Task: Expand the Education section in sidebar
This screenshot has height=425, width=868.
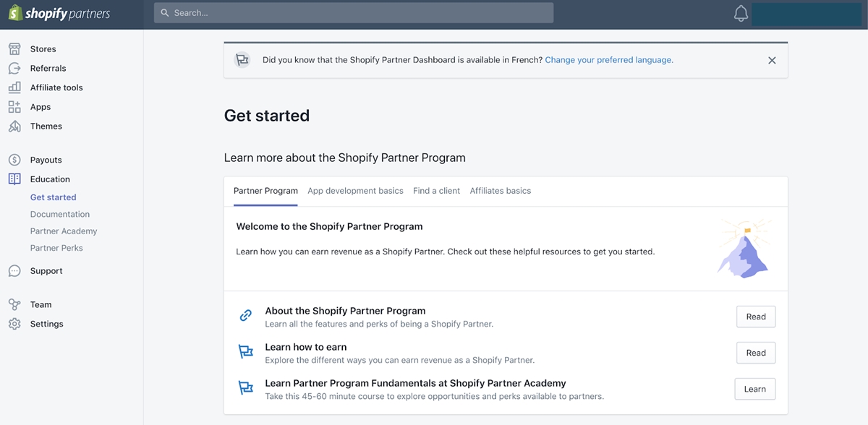Action: click(x=50, y=179)
